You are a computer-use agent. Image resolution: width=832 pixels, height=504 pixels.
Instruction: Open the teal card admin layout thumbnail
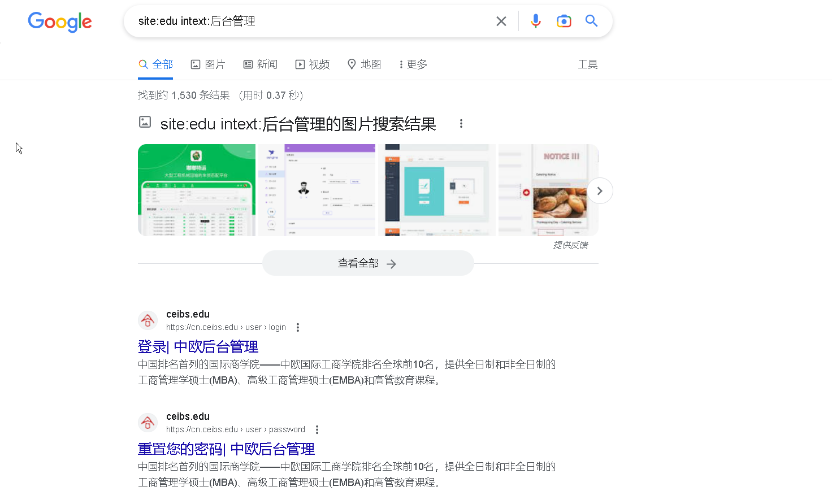437,190
